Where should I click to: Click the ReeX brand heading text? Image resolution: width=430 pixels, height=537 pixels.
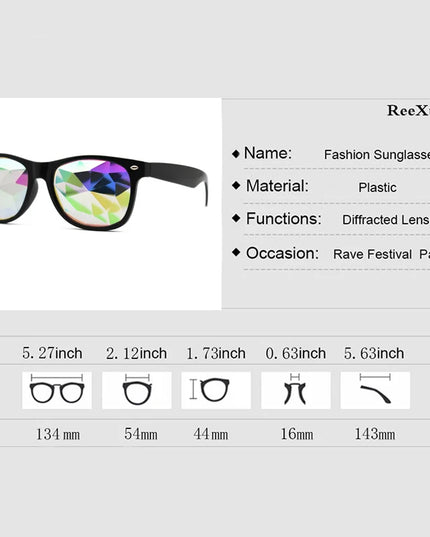point(408,110)
